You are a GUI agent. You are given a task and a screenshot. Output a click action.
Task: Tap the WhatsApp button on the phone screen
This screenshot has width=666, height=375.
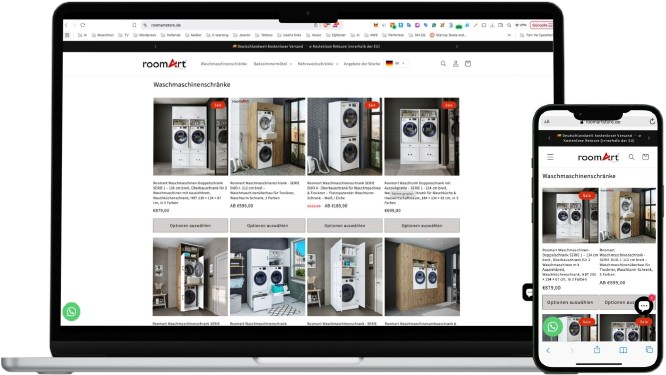tap(553, 327)
